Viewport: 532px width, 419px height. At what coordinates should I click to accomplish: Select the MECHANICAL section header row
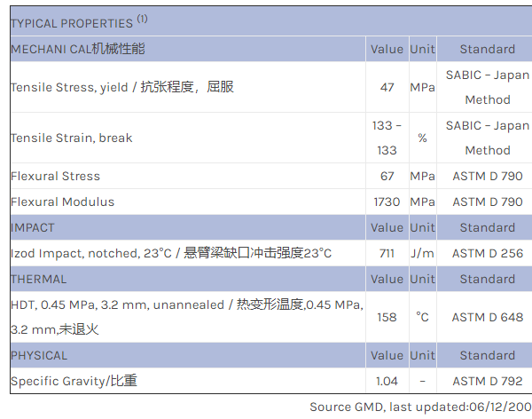(x=78, y=49)
